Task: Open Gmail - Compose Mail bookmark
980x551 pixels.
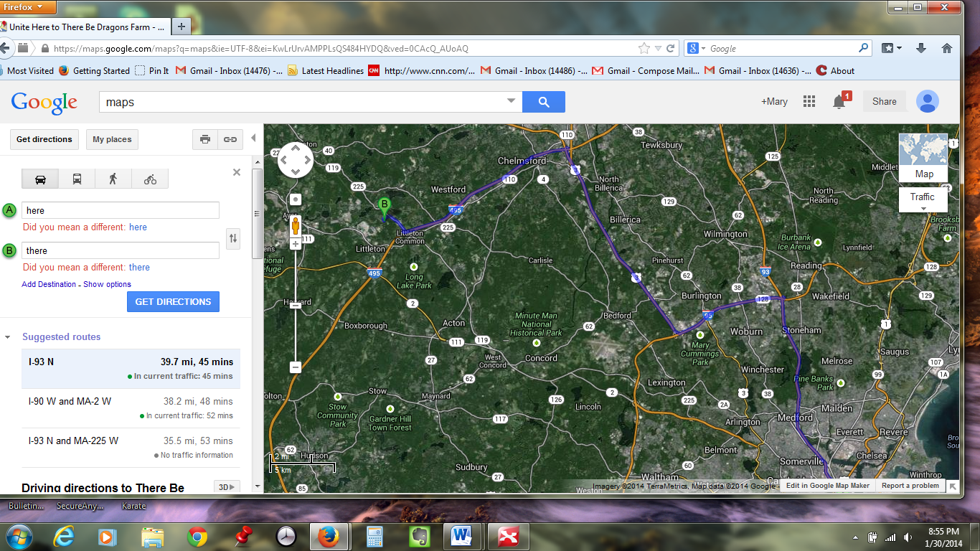Action: 646,71
